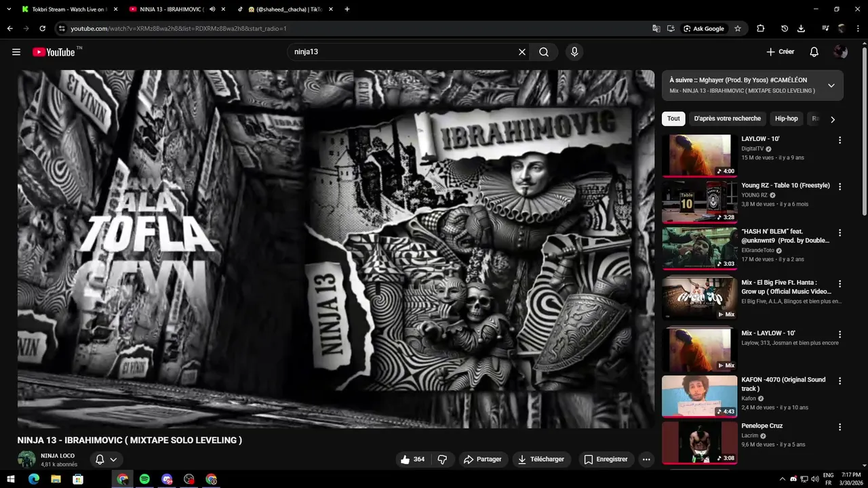Screen dimensions: 868x488
Task: Open YouTube notifications bell
Action: point(814,52)
